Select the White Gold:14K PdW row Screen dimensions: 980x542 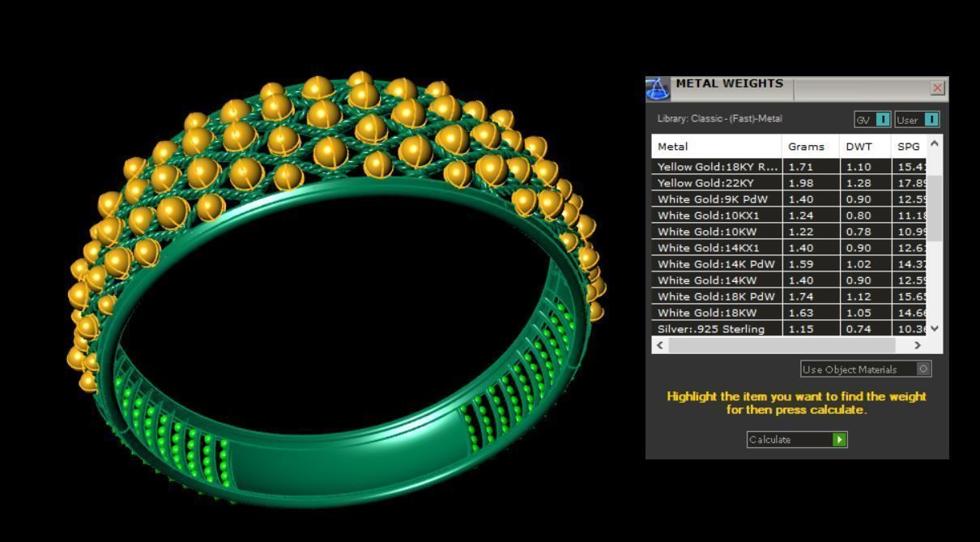pyautogui.click(x=789, y=264)
